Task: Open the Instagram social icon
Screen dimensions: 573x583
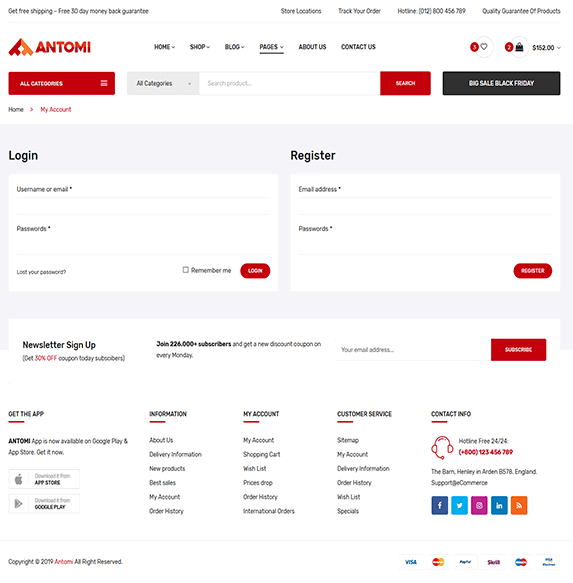Action: pyautogui.click(x=479, y=505)
